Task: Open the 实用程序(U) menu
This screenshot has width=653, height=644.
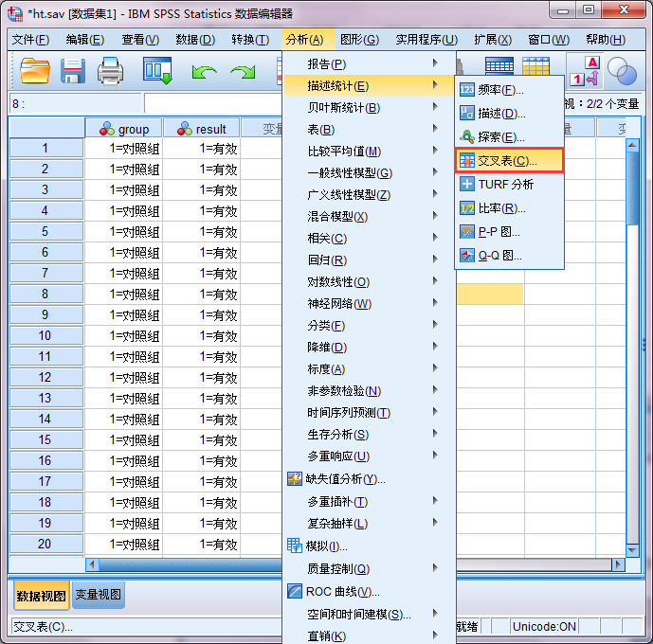Action: click(426, 40)
